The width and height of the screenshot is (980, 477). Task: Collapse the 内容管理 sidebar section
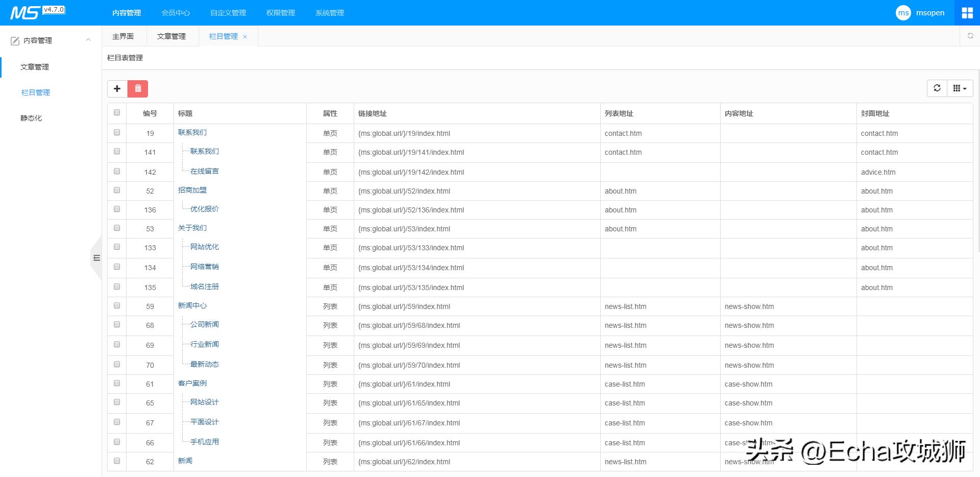click(x=88, y=40)
